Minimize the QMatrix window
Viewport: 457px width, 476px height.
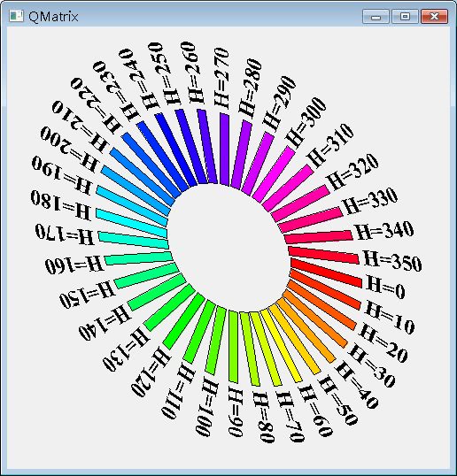pos(376,17)
